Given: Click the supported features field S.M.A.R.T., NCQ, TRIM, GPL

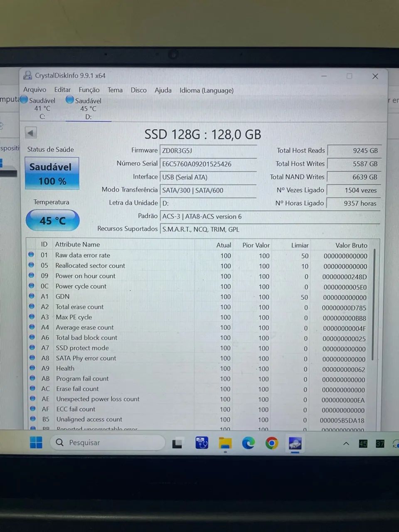Looking at the screenshot, I should 270,229.
